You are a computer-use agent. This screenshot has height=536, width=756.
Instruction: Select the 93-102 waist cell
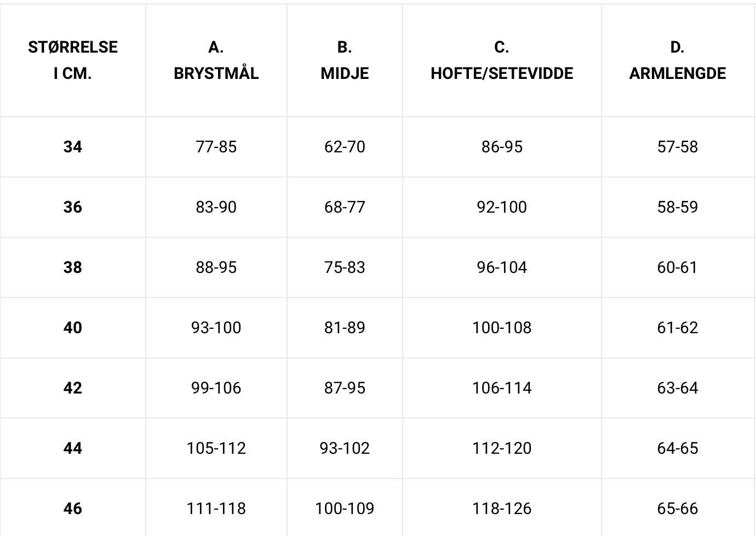[x=345, y=448]
